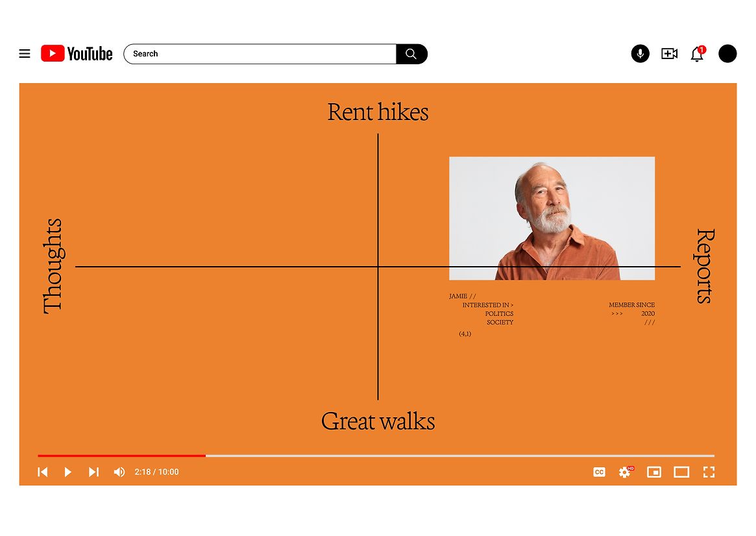Click the 2:18 / 10:00 time display
The width and height of the screenshot is (756, 536).
[x=156, y=472]
